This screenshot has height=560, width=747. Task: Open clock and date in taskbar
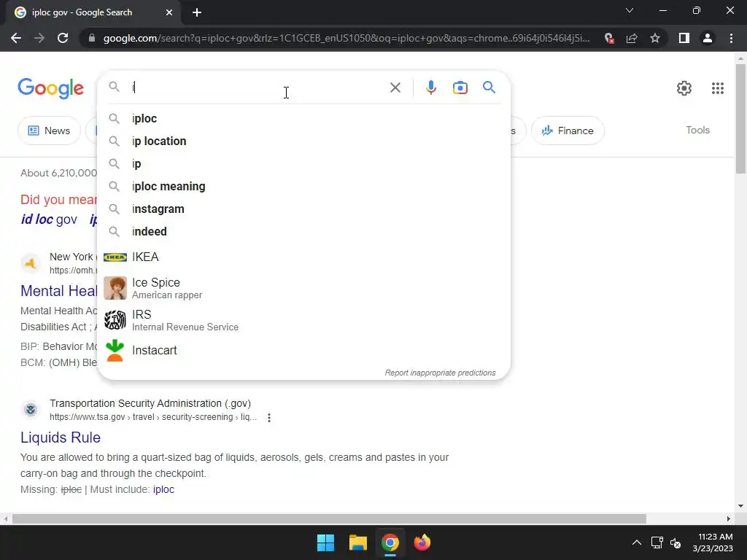[713, 542]
